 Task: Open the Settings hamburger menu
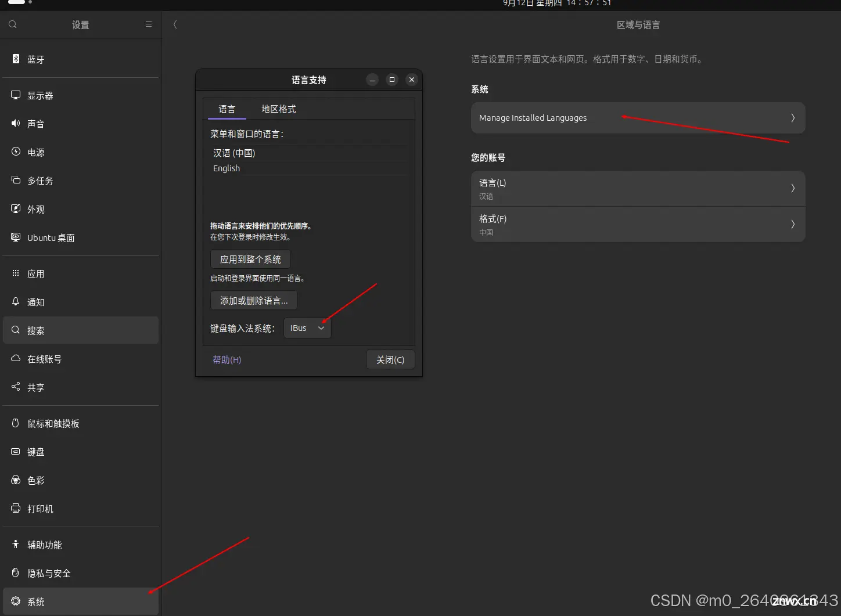(x=149, y=24)
